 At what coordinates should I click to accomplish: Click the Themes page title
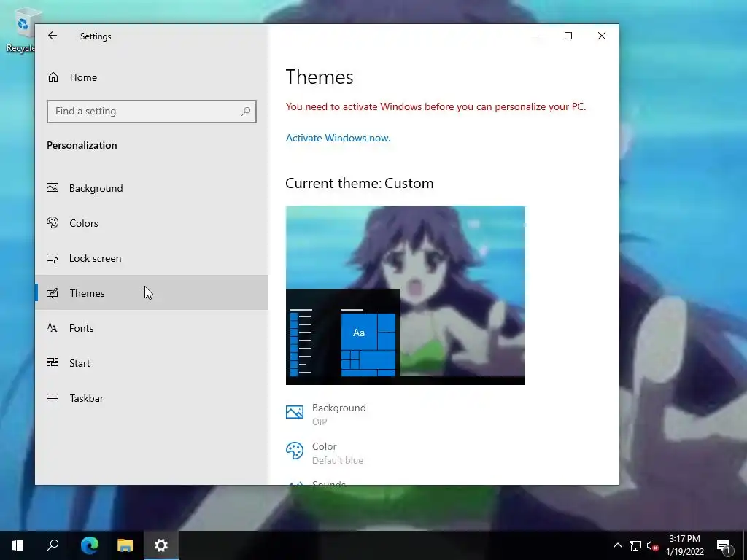point(320,77)
